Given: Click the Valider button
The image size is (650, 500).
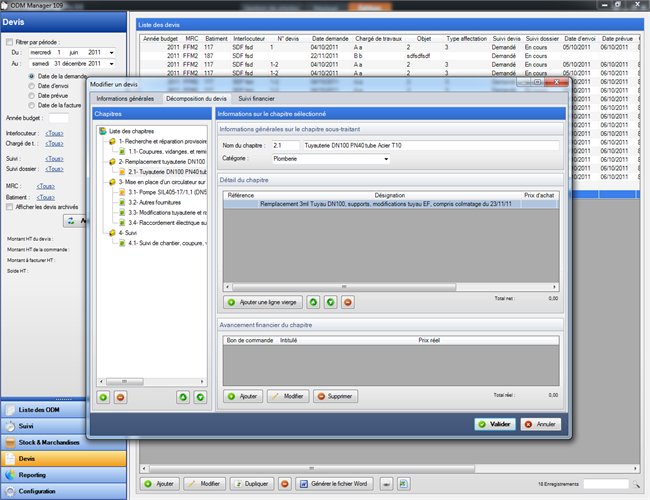Looking at the screenshot, I should 494,423.
